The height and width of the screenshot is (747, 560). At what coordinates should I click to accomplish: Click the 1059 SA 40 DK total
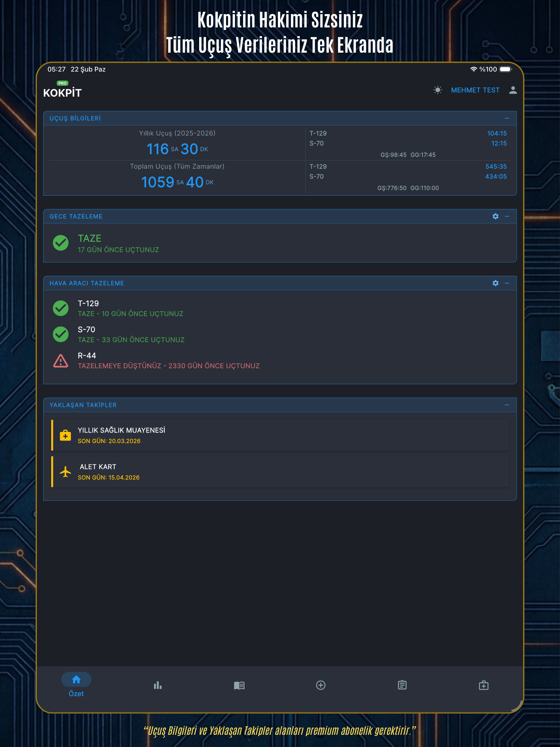[177, 182]
